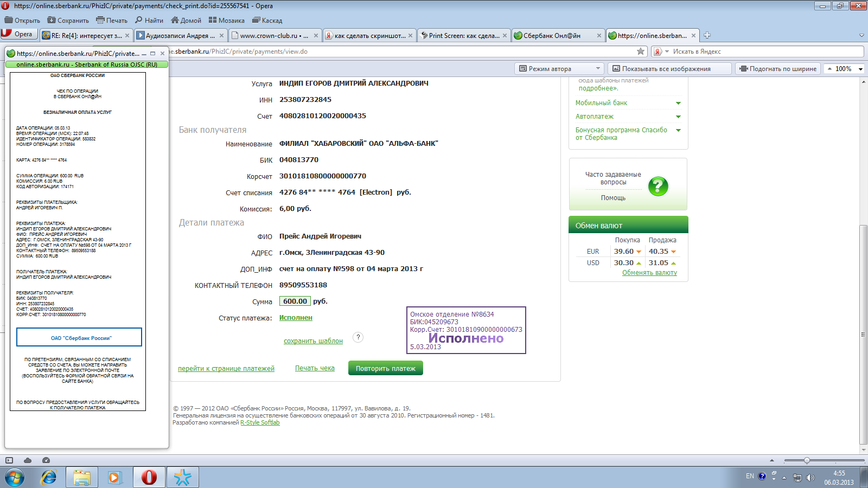868x488 pixels.
Task: Open the tab list dropdown arrow
Action: click(x=861, y=35)
